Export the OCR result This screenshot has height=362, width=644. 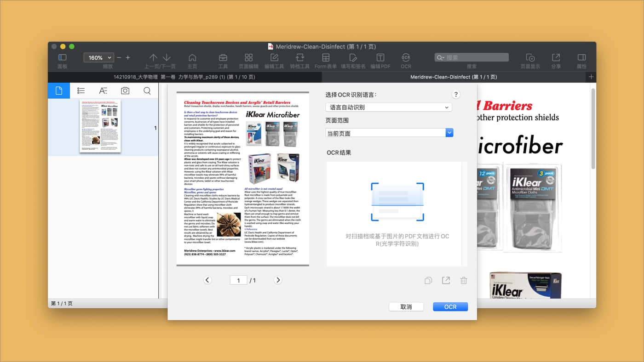point(446,280)
